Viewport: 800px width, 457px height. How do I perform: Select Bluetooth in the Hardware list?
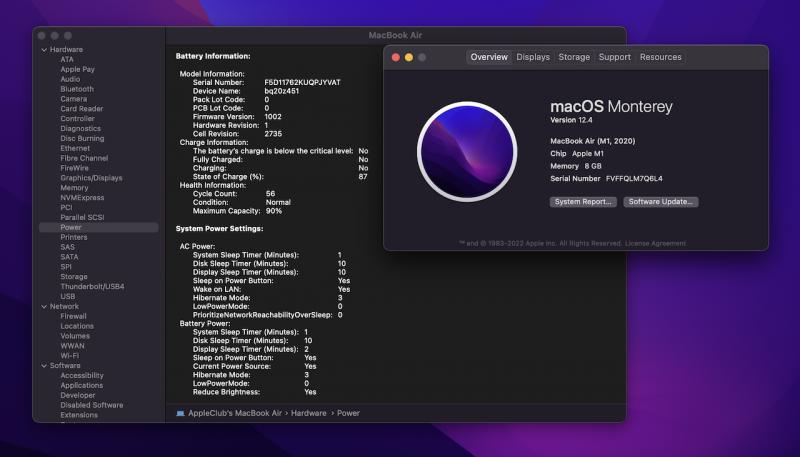77,89
